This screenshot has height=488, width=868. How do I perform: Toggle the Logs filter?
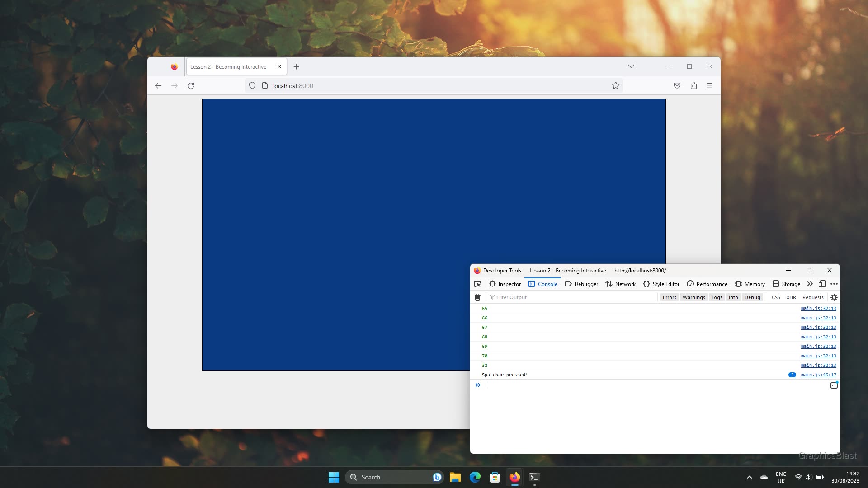[x=717, y=297]
